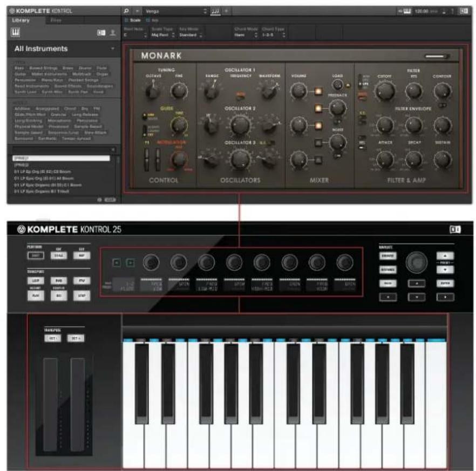Open the dropdown arrow next to search icon
The width and height of the screenshot is (476, 471).
[137, 11]
